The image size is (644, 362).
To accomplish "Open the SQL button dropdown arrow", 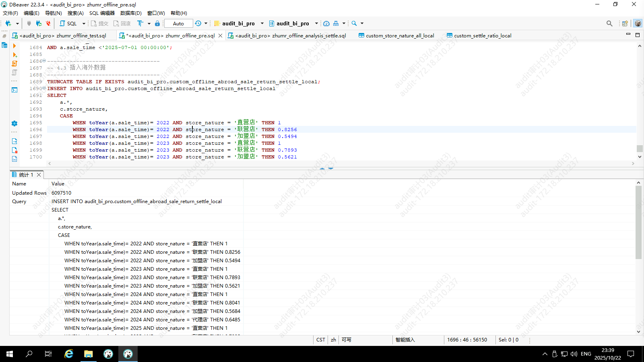I will (84, 23).
